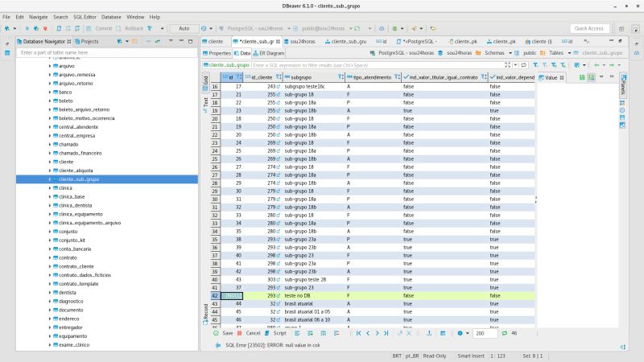Click sort toggle on id column

[238, 77]
